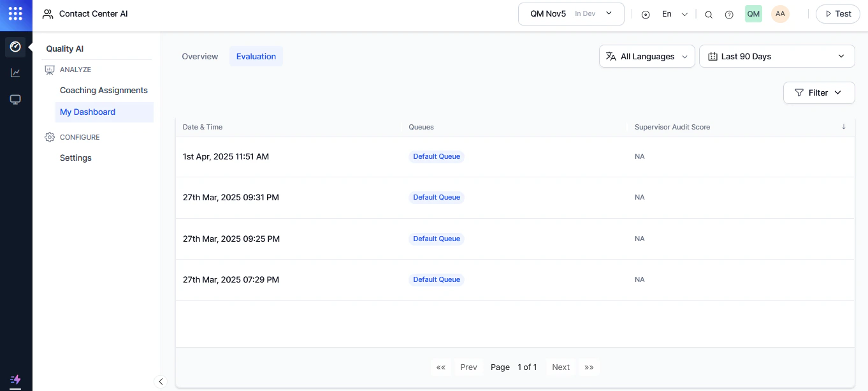Select the Quality AI speedometer icon in sidebar

tap(15, 47)
